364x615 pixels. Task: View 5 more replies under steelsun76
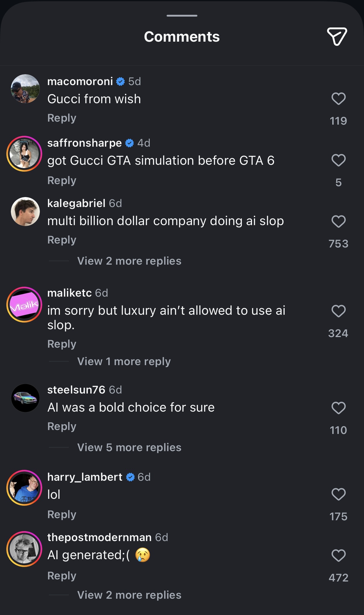129,448
